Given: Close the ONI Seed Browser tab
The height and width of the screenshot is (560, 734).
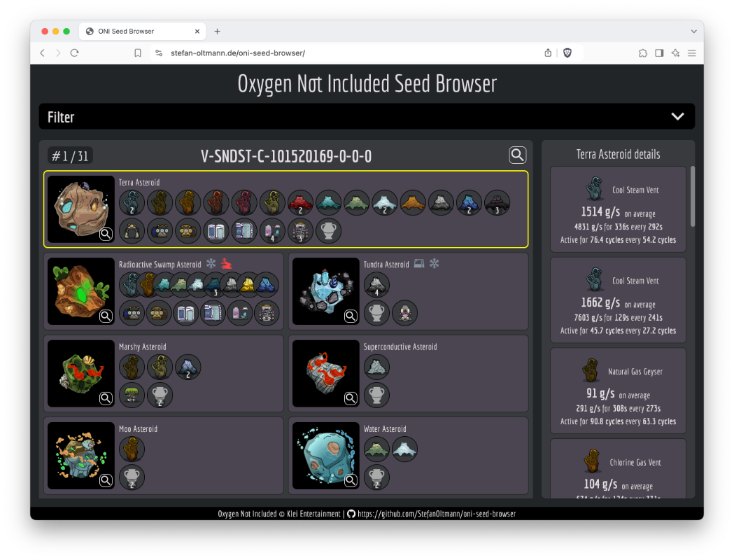Looking at the screenshot, I should 197,31.
